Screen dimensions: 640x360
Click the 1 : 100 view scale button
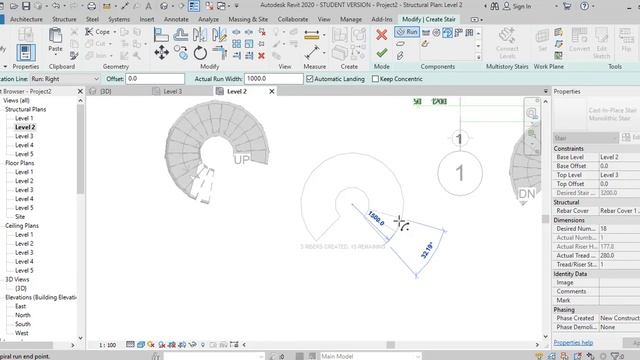[x=107, y=345]
